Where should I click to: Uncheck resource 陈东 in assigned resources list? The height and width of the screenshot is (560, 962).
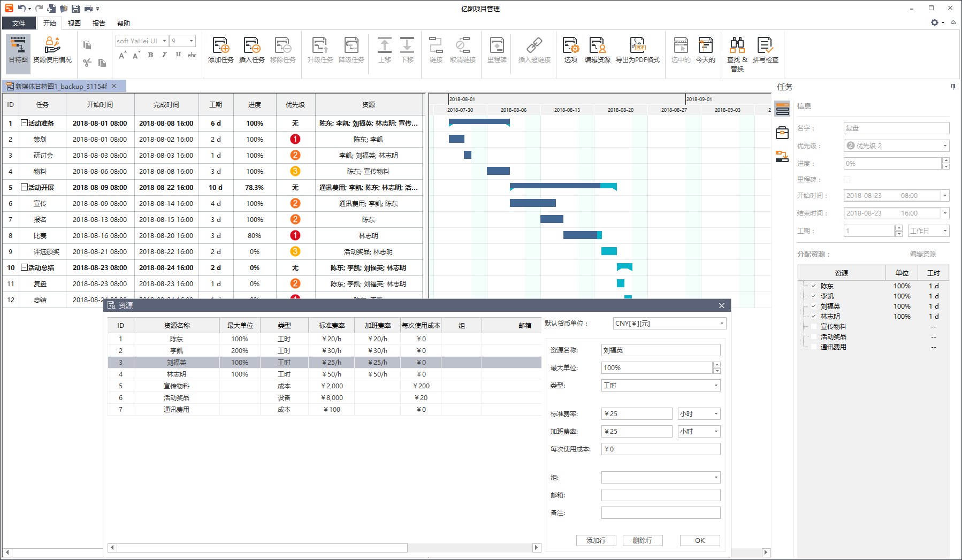coord(813,286)
